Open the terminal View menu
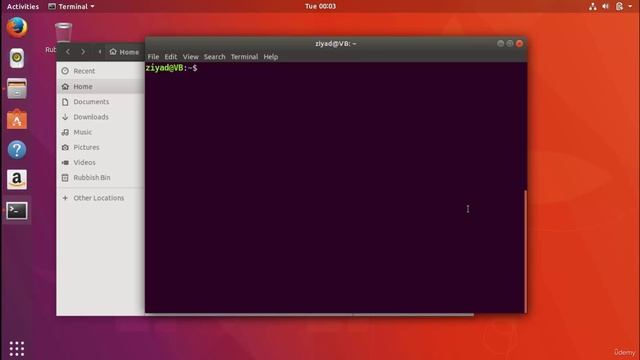This screenshot has width=640, height=360. click(190, 57)
